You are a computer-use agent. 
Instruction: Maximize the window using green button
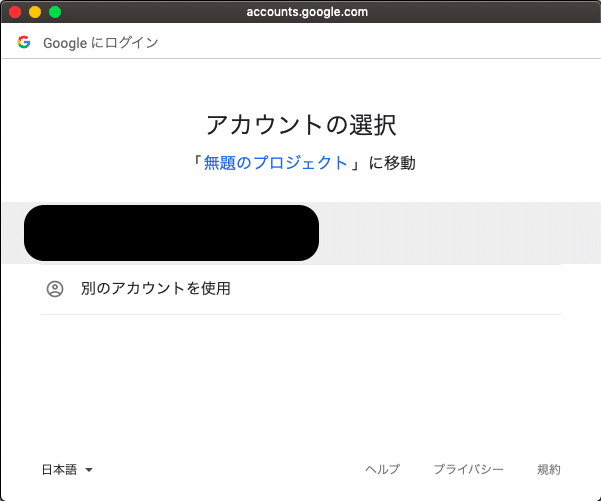55,12
